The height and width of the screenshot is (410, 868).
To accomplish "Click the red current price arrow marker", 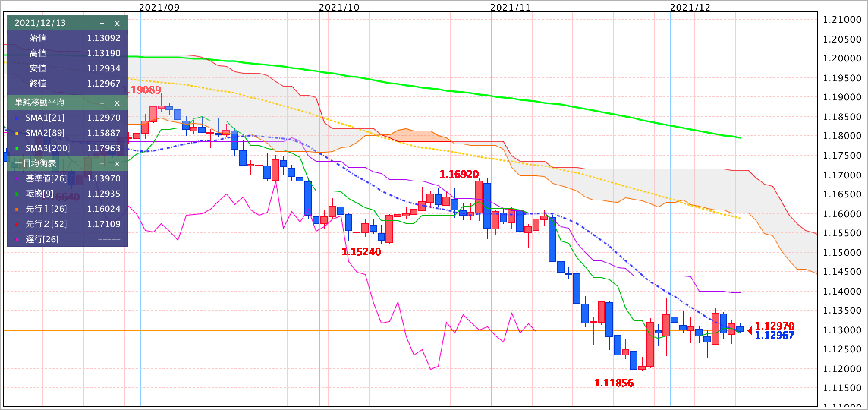I will pyautogui.click(x=750, y=331).
